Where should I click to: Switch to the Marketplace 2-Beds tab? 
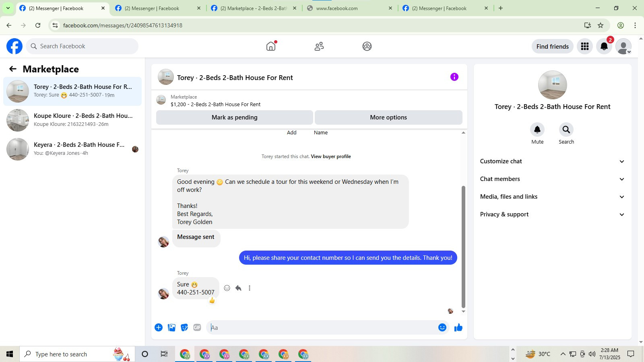(x=254, y=8)
